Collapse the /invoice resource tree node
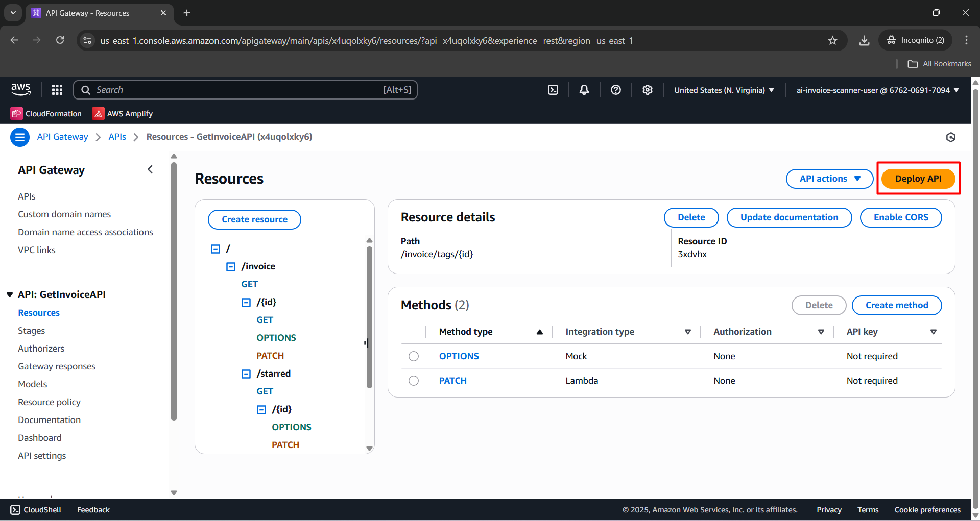Viewport: 980px width, 521px height. coord(230,266)
